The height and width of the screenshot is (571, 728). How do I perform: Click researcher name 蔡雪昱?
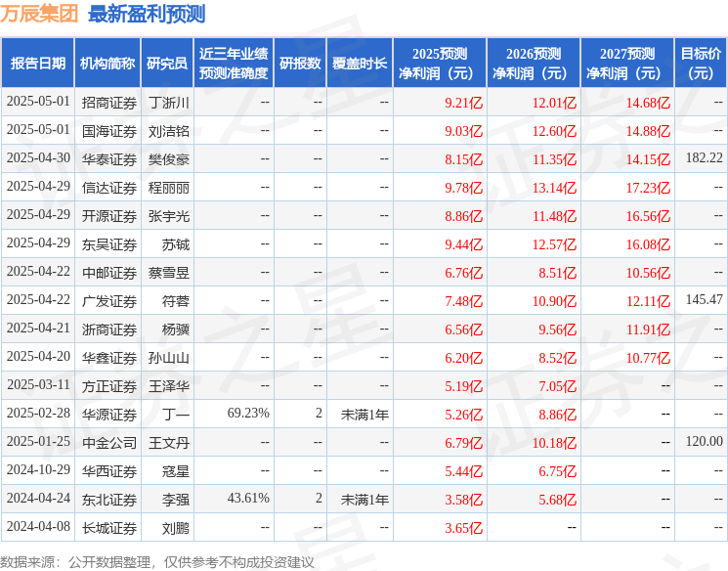coord(169,273)
